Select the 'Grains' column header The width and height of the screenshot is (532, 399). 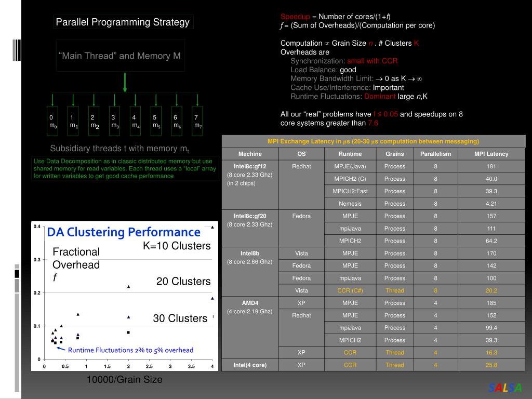coord(395,154)
